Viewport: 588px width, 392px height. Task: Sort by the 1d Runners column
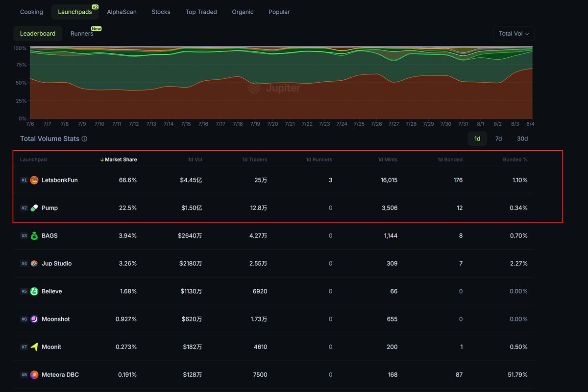point(319,160)
